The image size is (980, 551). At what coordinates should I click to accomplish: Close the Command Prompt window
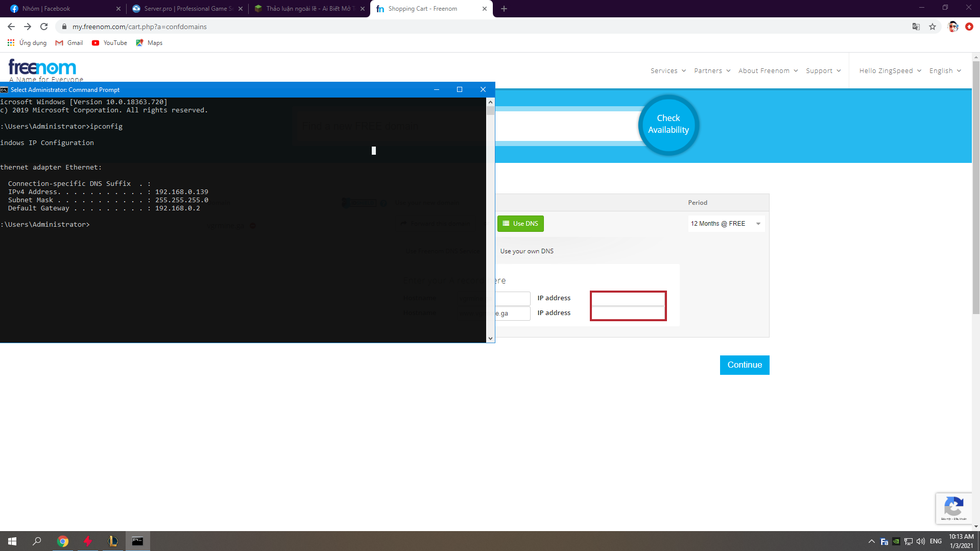(x=483, y=89)
